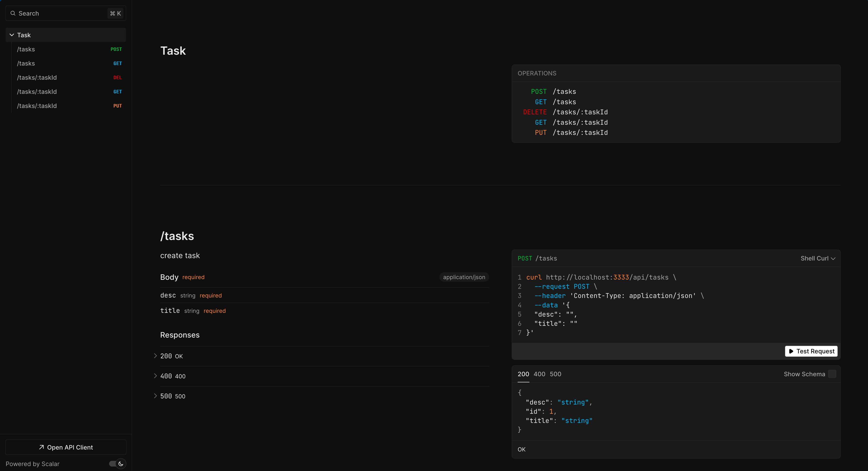Click the POST badge next to /tasks
This screenshot has height=471, width=868.
pos(116,49)
